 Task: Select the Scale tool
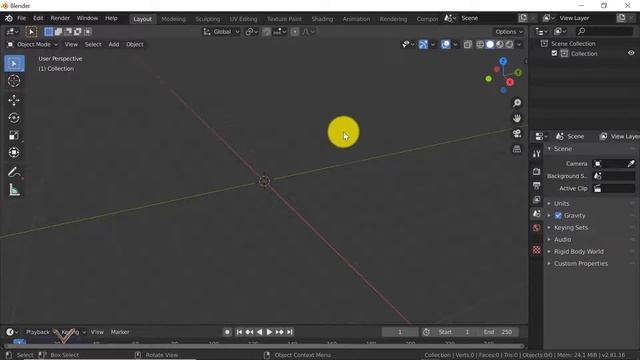point(14,135)
